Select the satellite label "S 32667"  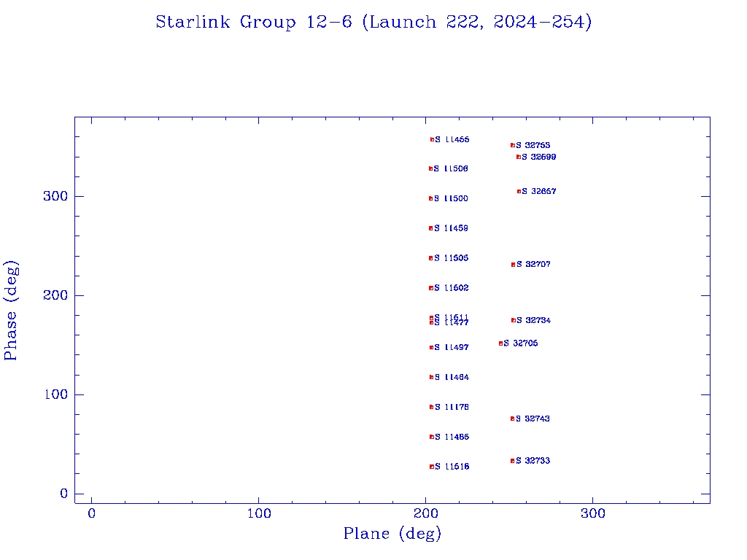click(539, 192)
